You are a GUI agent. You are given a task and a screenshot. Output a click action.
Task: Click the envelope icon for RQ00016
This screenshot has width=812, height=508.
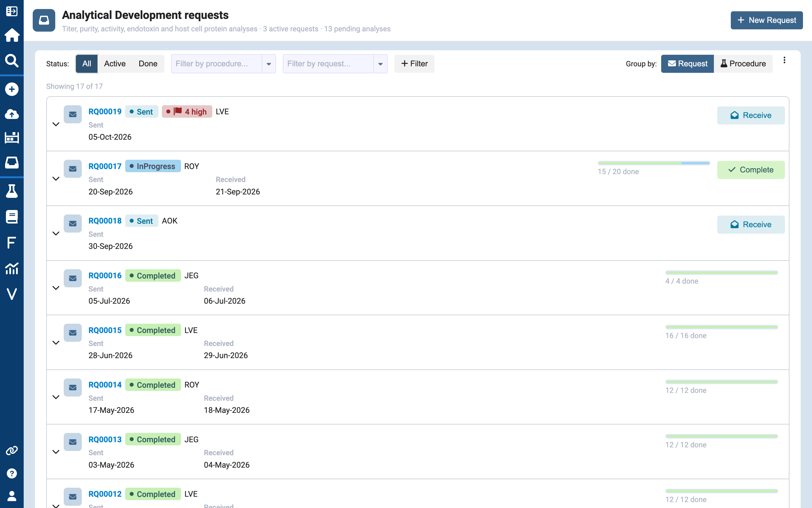(73, 279)
